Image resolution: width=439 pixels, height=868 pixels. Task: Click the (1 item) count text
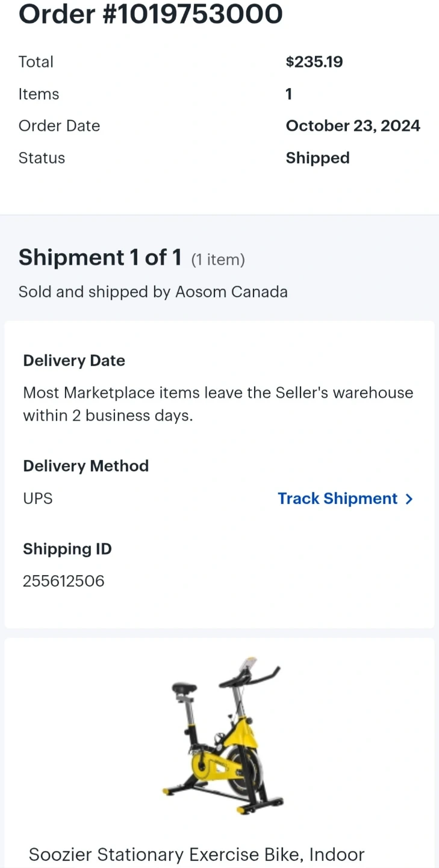(x=218, y=260)
